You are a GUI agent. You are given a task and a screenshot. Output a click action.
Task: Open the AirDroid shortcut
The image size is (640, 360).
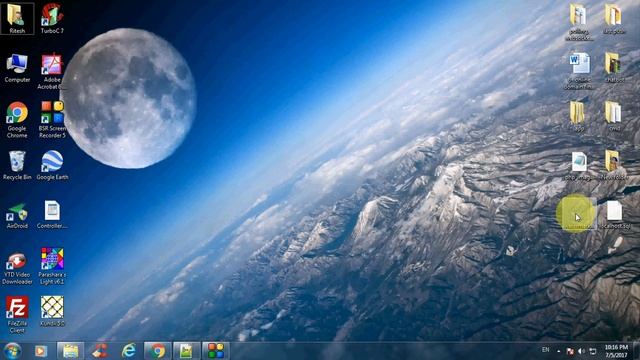17,215
